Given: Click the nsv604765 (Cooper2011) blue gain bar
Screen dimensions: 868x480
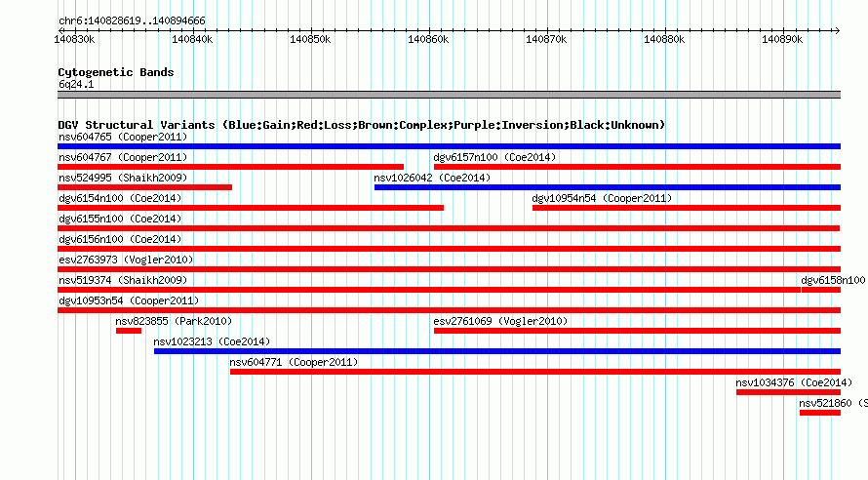Looking at the screenshot, I should pos(449,146).
